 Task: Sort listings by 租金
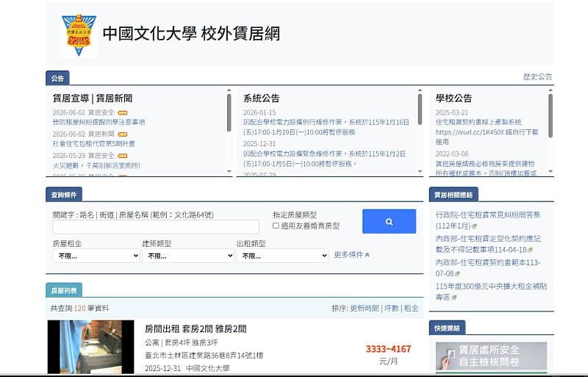(412, 309)
